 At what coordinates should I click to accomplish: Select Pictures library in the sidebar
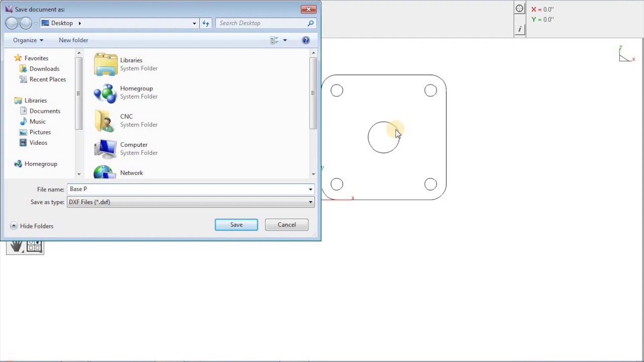click(x=40, y=132)
